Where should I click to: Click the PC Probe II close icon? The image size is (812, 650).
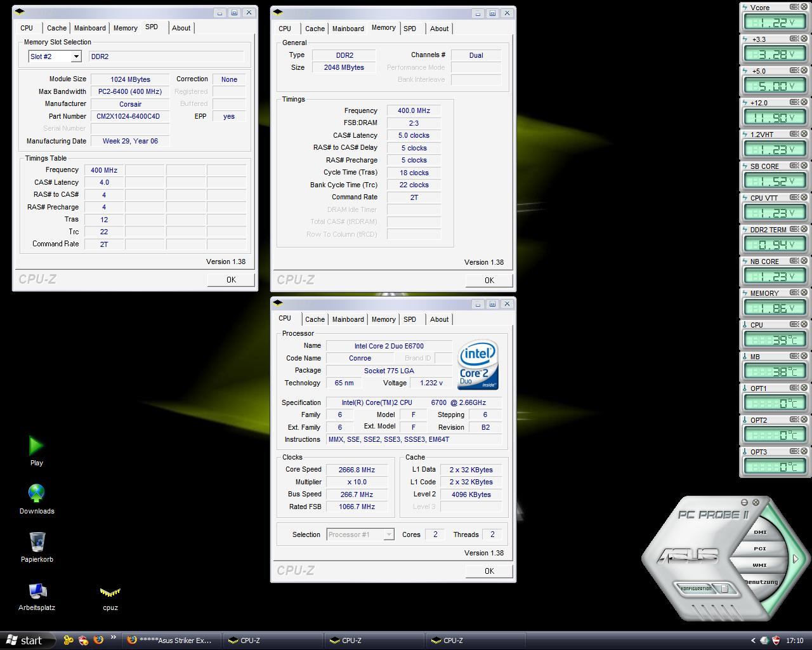pyautogui.click(x=756, y=502)
